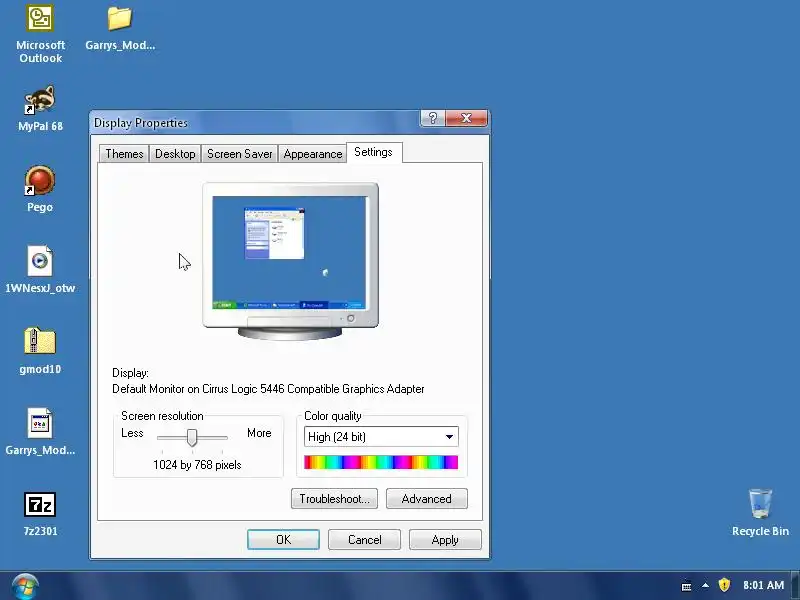The image size is (800, 600).
Task: Click the Display Properties help question button
Action: (x=433, y=118)
